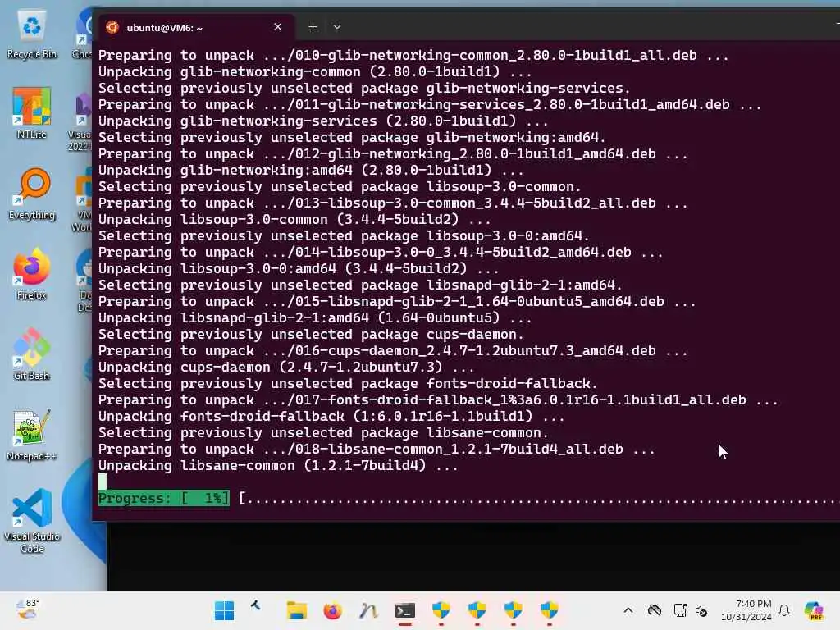Image resolution: width=840 pixels, height=630 pixels.
Task: Click line 'Preparing to unpack .../018-libsane-common'
Action: click(x=377, y=449)
